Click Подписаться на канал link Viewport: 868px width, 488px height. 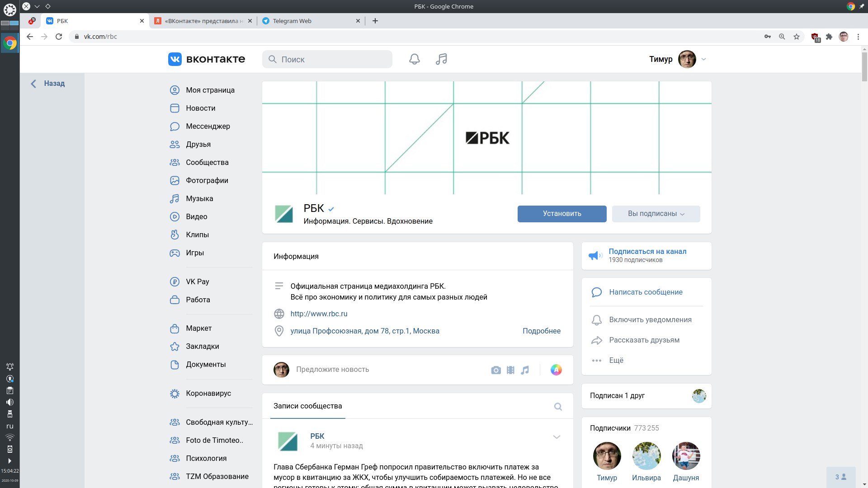point(647,251)
